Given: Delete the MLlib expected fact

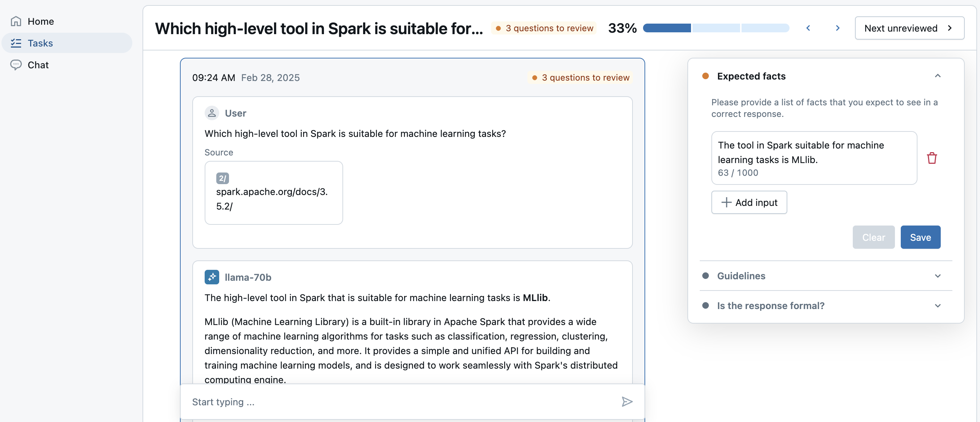Looking at the screenshot, I should (932, 158).
